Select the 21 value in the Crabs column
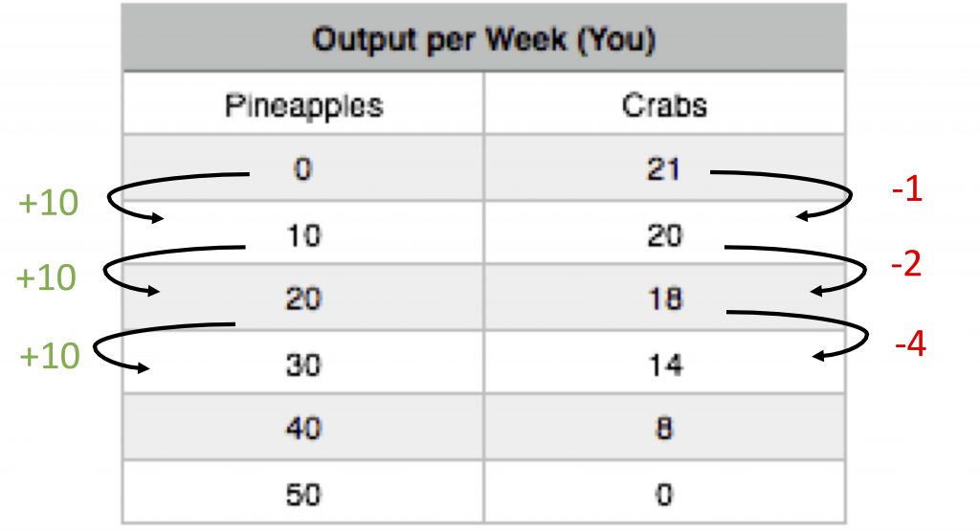 pyautogui.click(x=663, y=170)
